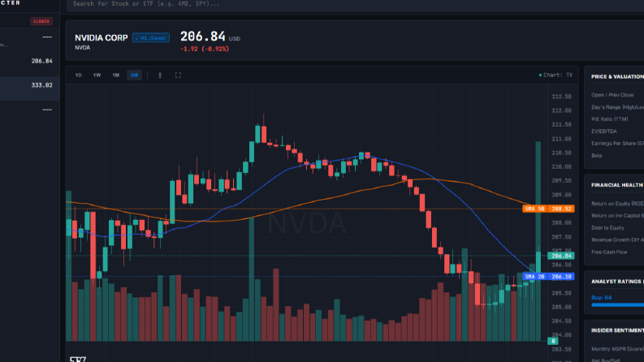Select the active 6M timeframe

click(134, 75)
